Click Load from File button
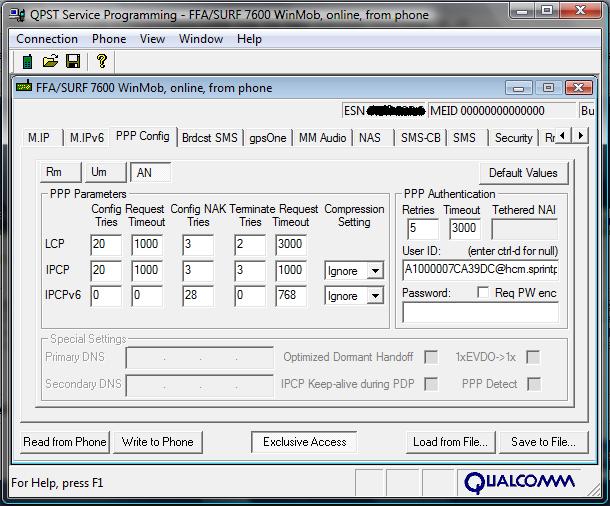This screenshot has height=506, width=610. (450, 442)
